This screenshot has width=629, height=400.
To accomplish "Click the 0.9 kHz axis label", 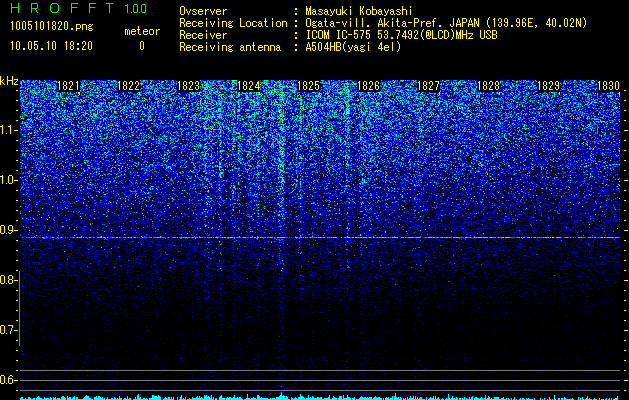I will pos(9,230).
